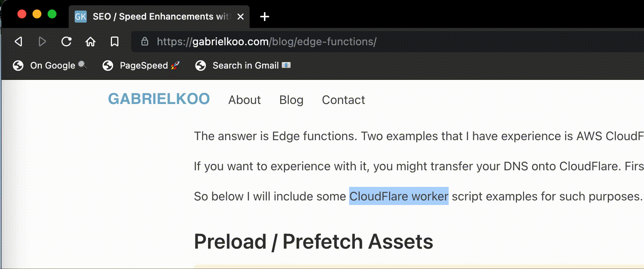The height and width of the screenshot is (269, 644).
Task: Click the GABRIELKOO site logo
Action: (159, 99)
